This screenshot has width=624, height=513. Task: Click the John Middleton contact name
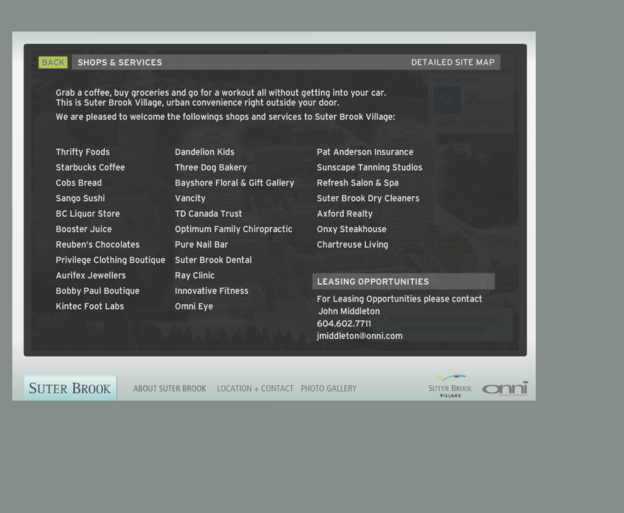click(x=349, y=311)
